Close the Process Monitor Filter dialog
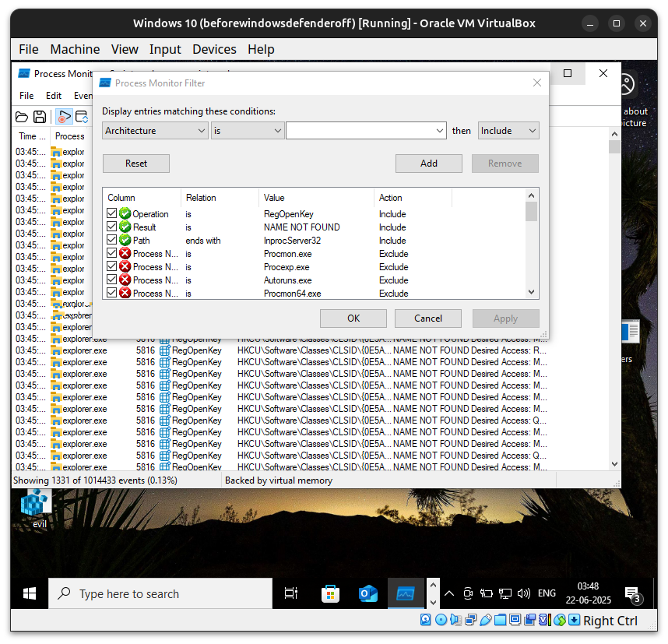Screen dimensions: 668x644 click(537, 83)
